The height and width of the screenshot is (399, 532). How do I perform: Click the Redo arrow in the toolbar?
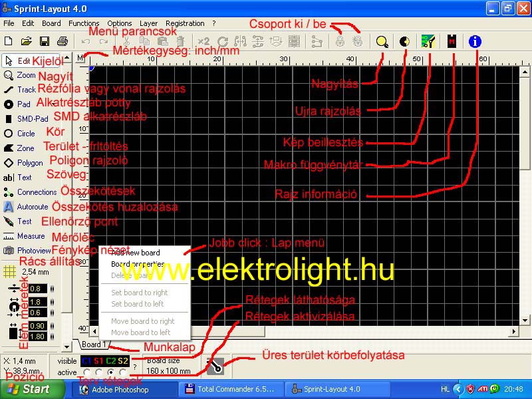click(x=104, y=42)
